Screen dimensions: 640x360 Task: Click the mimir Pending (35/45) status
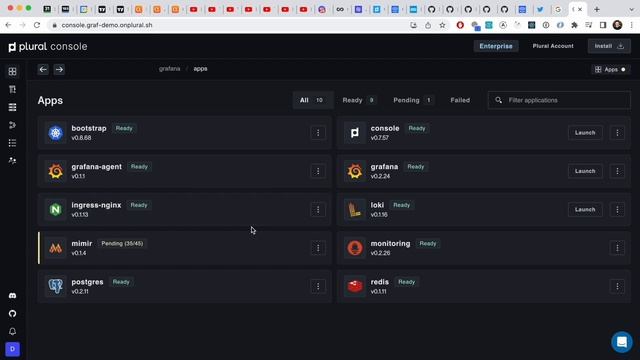[122, 244]
